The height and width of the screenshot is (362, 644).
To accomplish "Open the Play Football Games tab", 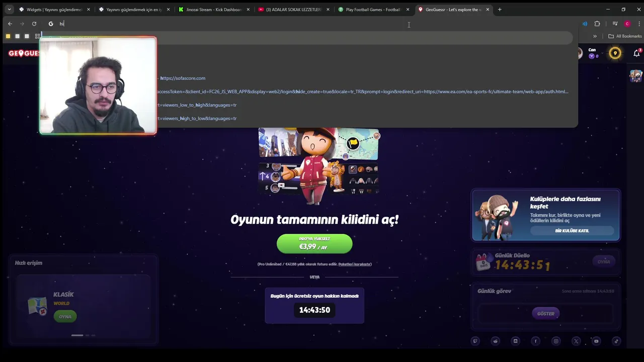I will (x=374, y=10).
